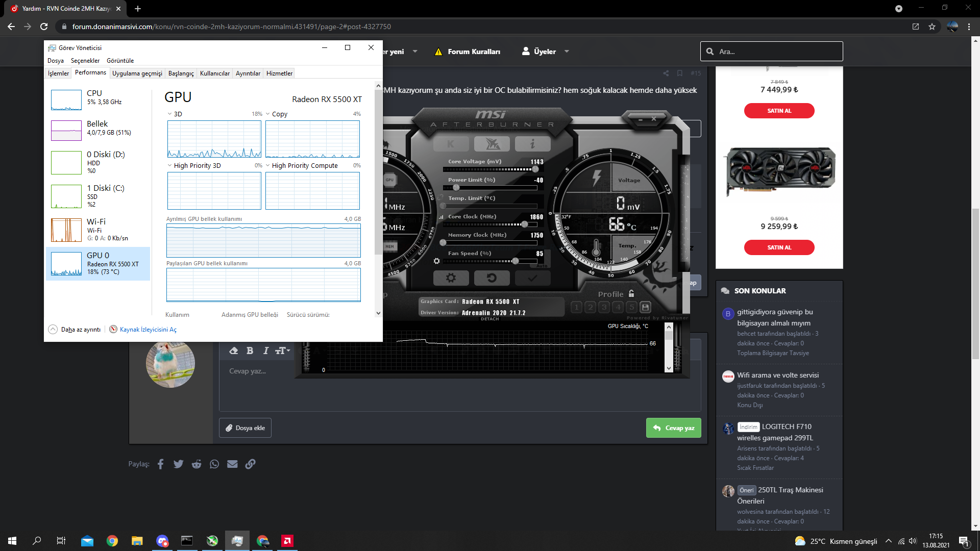Open Afterburner settings gear button

tap(451, 278)
